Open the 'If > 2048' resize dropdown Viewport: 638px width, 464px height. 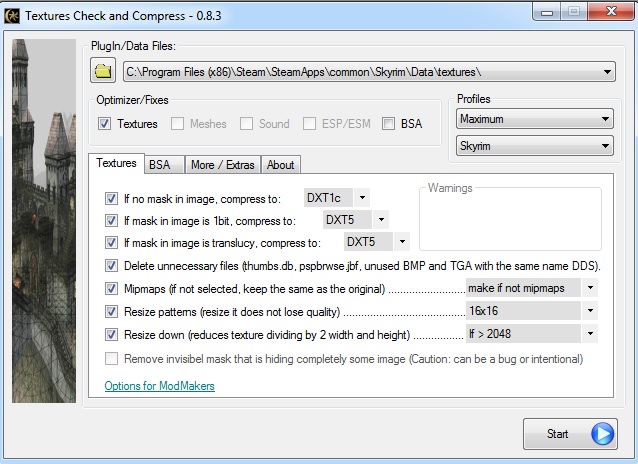(531, 334)
